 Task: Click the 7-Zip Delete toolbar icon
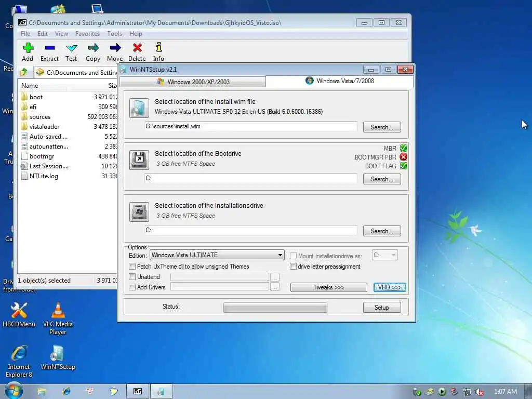point(137,48)
